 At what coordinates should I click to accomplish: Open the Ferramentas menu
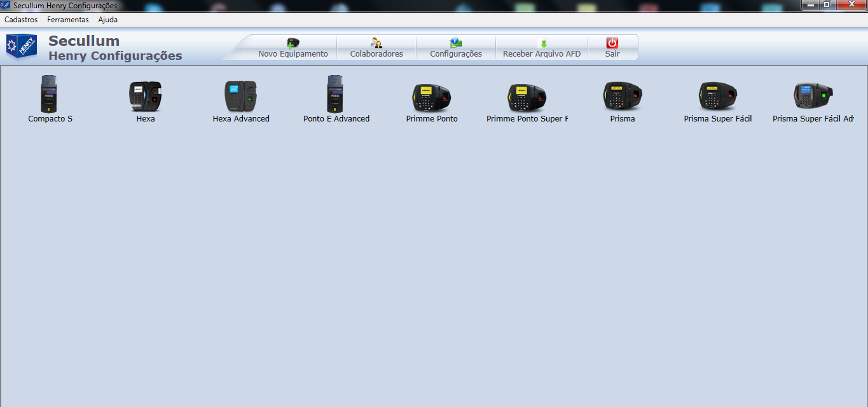click(x=68, y=20)
